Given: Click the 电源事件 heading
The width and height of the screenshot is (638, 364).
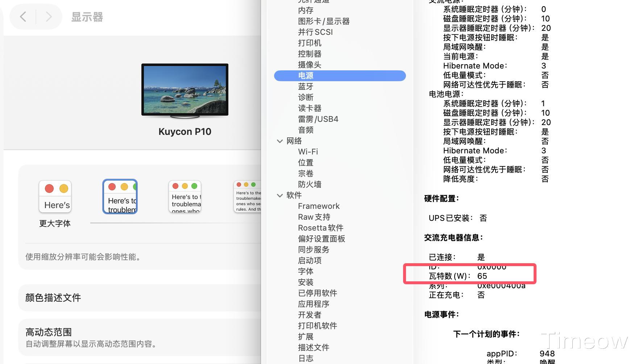Looking at the screenshot, I should click(442, 315).
